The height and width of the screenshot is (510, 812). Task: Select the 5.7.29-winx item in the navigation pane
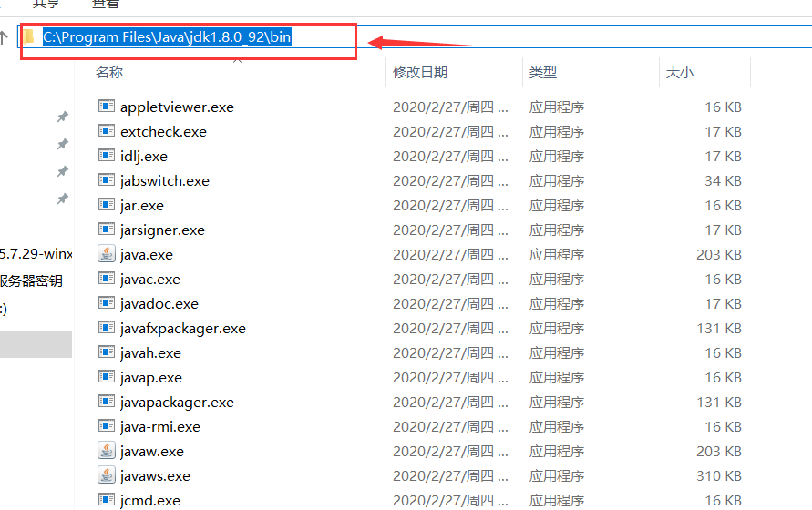pyautogui.click(x=36, y=254)
